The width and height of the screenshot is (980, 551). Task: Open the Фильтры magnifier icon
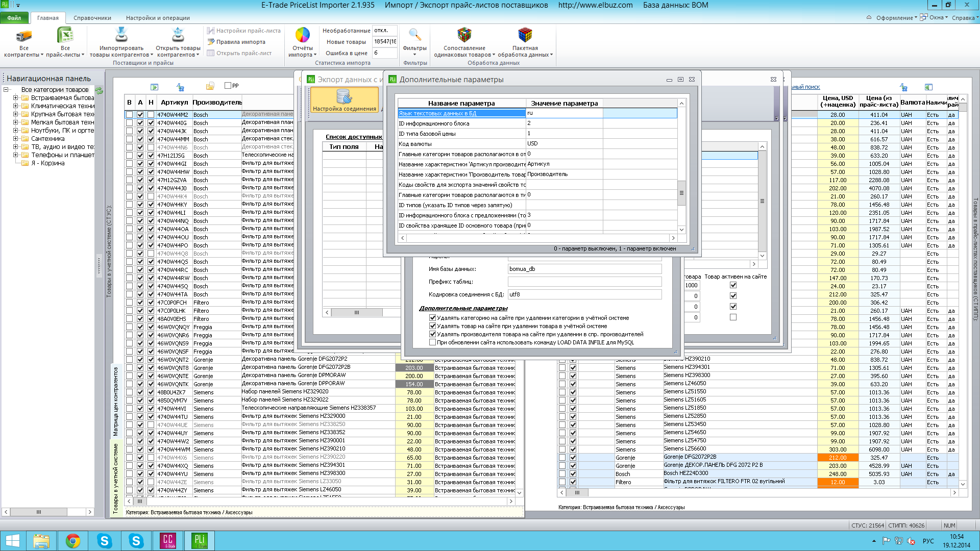tap(414, 35)
